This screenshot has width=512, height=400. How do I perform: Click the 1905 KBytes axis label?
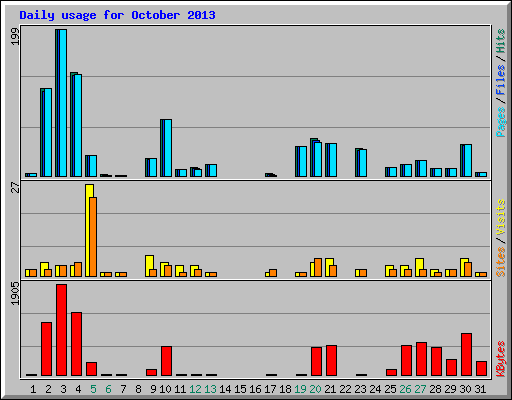[15, 294]
